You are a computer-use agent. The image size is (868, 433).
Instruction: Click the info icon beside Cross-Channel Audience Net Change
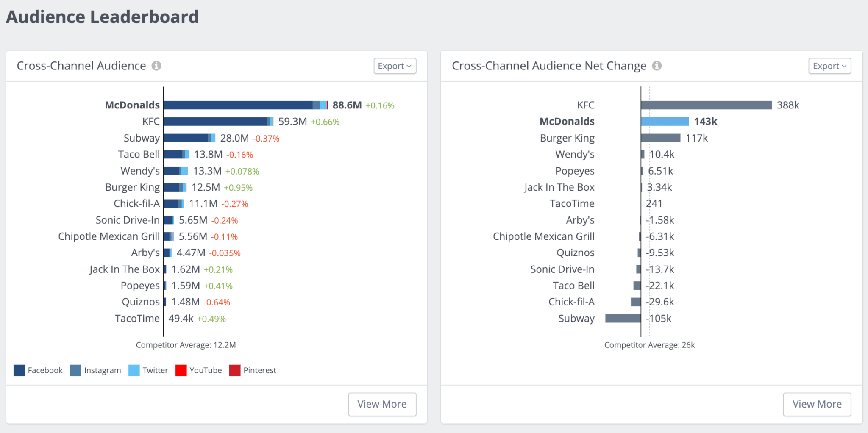657,66
